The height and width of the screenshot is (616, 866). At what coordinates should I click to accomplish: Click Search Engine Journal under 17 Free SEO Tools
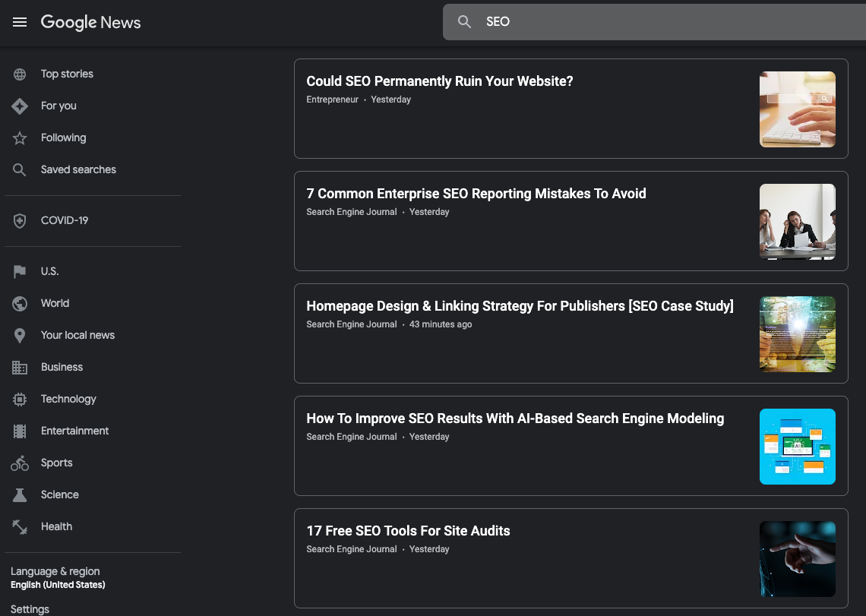352,549
